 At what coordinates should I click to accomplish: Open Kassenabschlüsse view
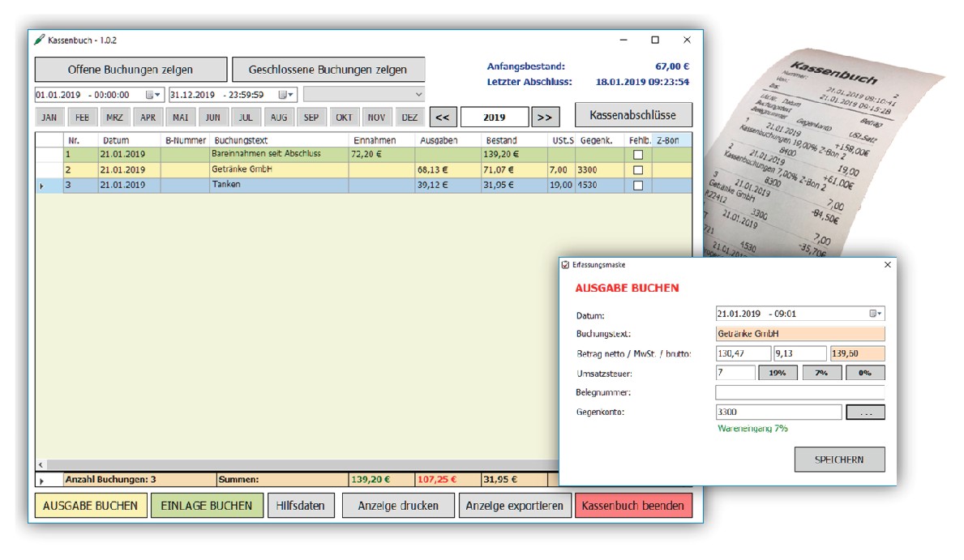coord(634,115)
